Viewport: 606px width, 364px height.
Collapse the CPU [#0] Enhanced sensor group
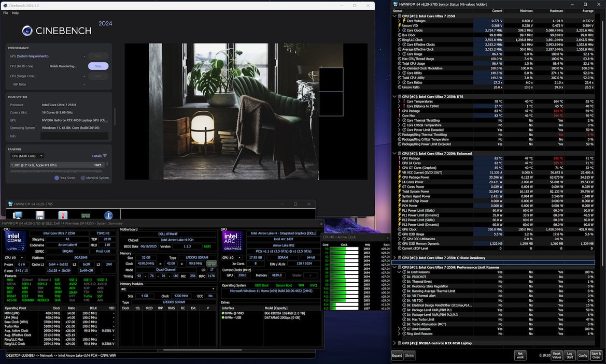(x=394, y=154)
